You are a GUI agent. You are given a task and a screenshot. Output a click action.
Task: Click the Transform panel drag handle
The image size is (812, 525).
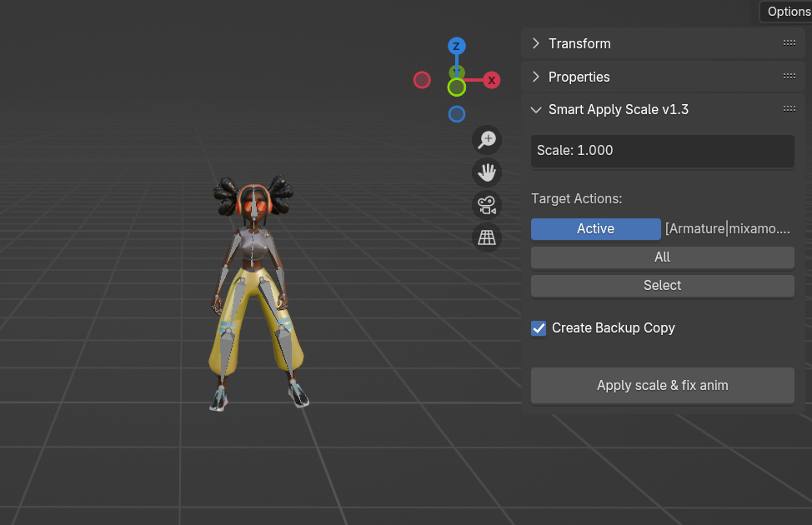click(x=789, y=43)
